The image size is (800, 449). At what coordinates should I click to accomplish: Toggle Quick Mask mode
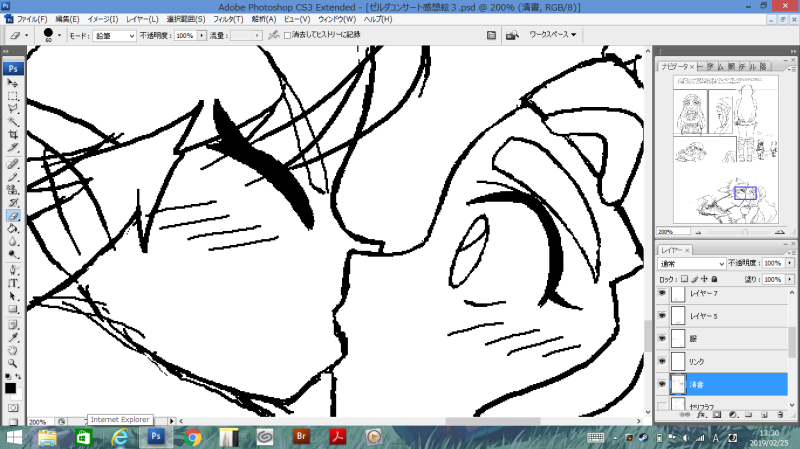click(x=13, y=408)
